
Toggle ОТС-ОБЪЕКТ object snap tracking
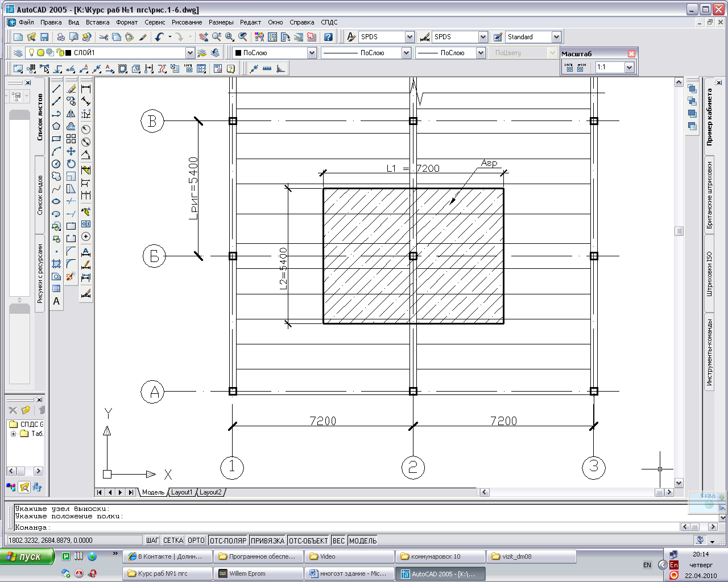click(308, 541)
